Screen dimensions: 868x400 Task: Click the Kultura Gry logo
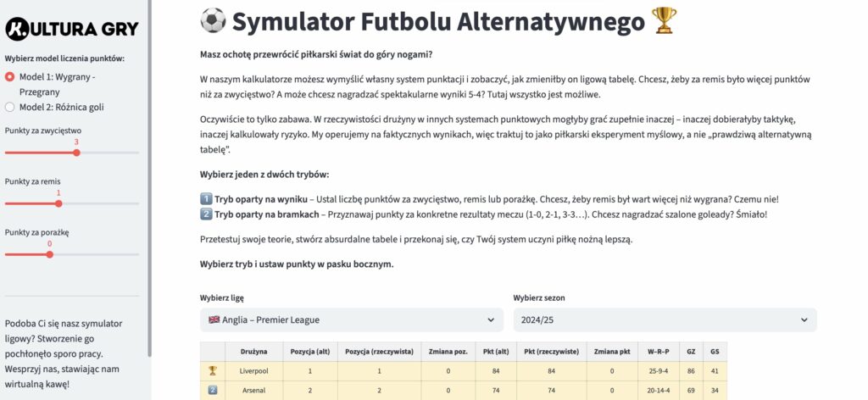[x=71, y=28]
